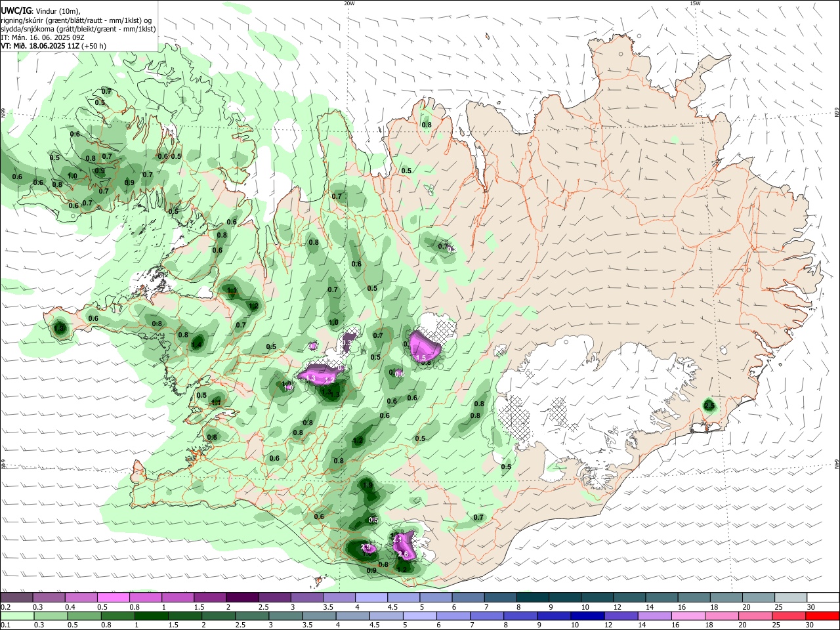Pick the white 30 mm snow swatch

822,597
